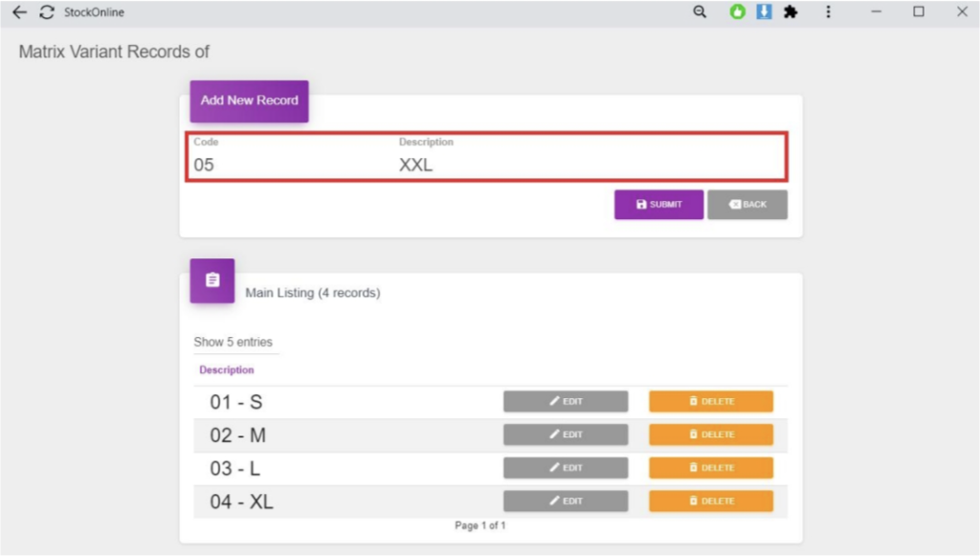Sort by the Description column header
Screen dimensions: 980x557
(x=227, y=369)
